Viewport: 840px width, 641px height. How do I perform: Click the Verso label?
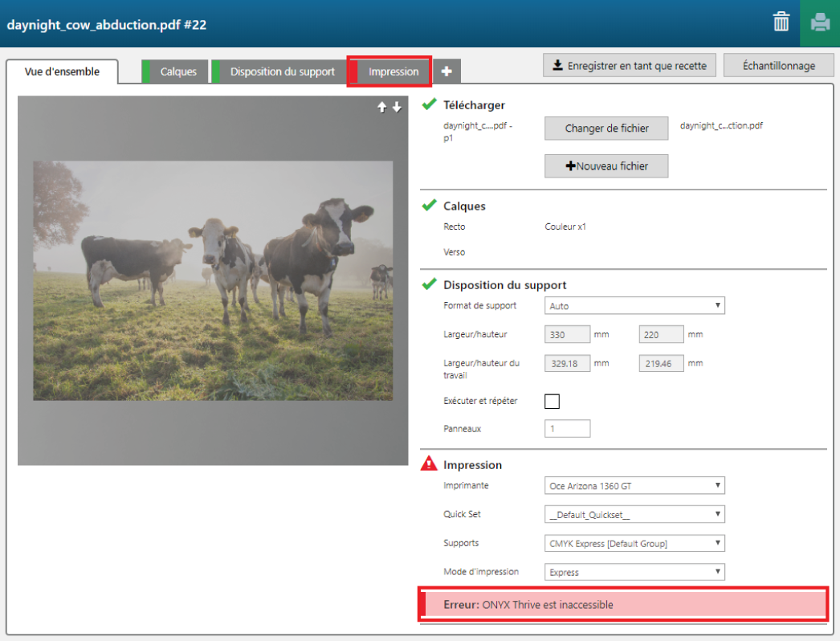[x=455, y=252]
